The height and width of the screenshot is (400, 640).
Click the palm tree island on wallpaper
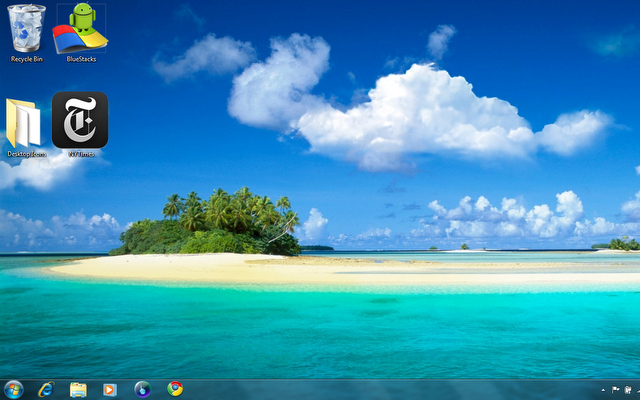(x=215, y=222)
